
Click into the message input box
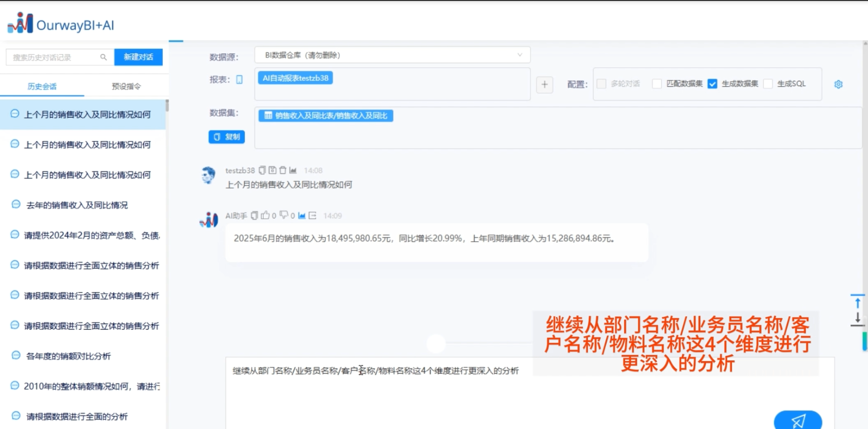coord(530,393)
